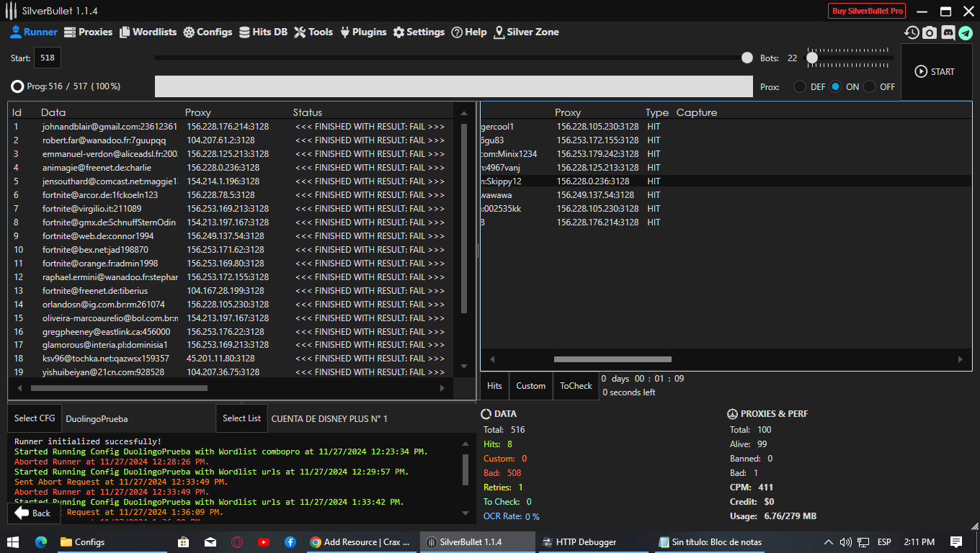This screenshot has height=553, width=980.
Task: Open the Telegram link icon
Action: 966,32
